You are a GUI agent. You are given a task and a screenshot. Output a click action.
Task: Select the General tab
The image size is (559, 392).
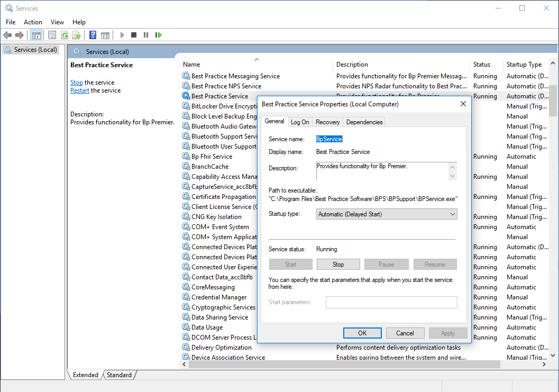click(x=274, y=121)
